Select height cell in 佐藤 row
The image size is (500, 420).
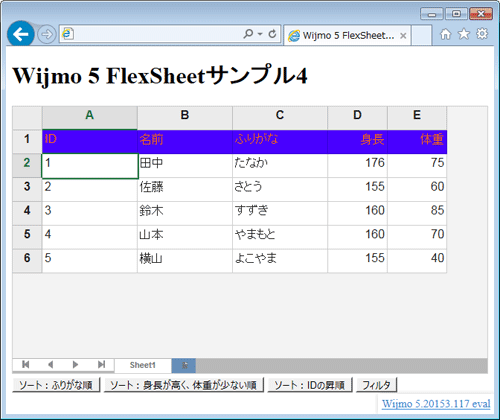point(357,189)
